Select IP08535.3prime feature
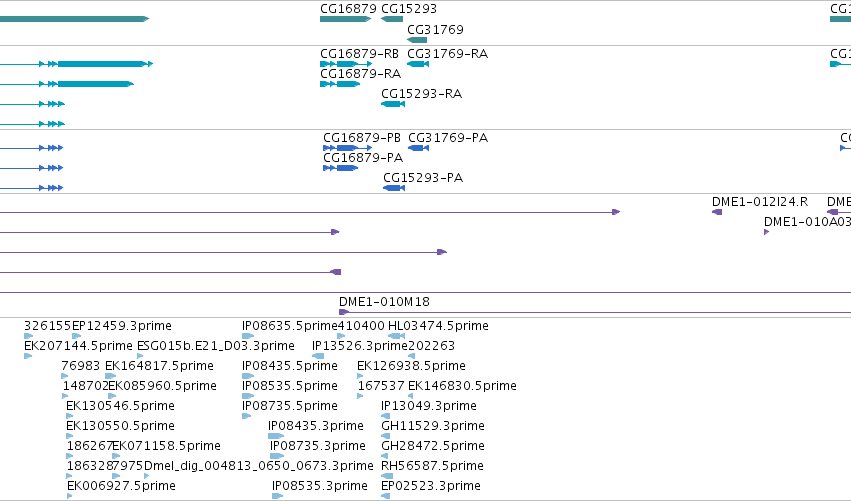This screenshot has height=501, width=851. pyautogui.click(x=277, y=496)
